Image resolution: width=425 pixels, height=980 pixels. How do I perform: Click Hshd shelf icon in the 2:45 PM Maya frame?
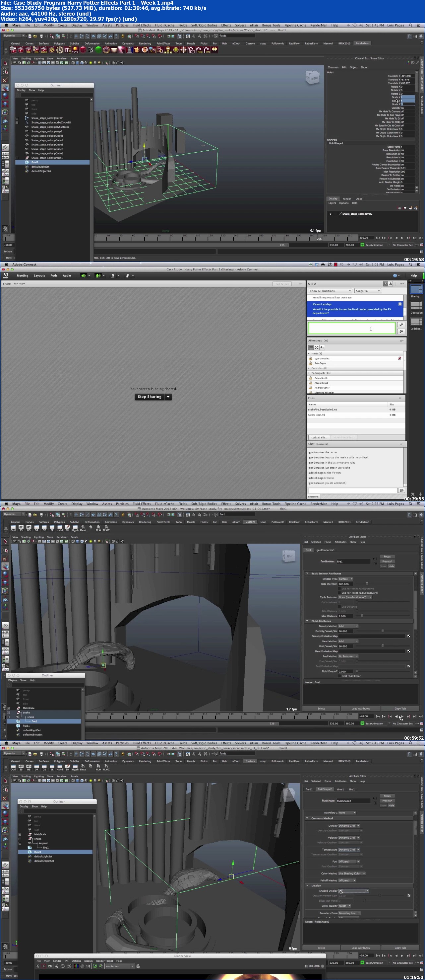click(x=60, y=767)
